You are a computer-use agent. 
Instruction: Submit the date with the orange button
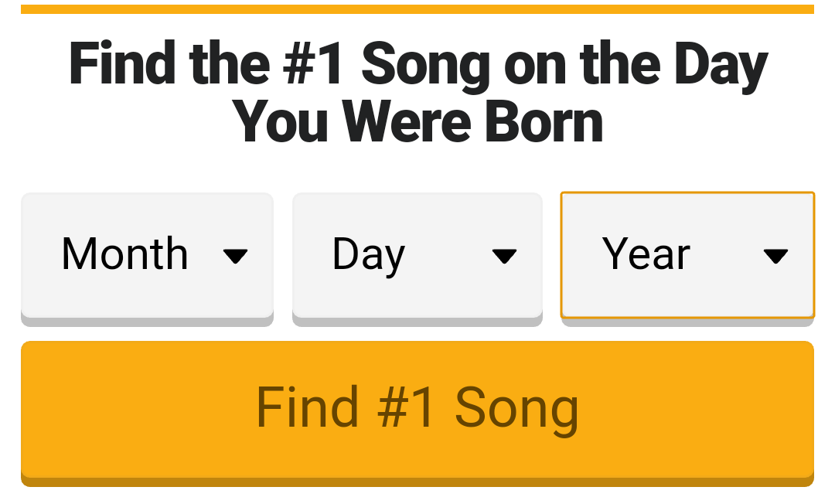(x=417, y=408)
